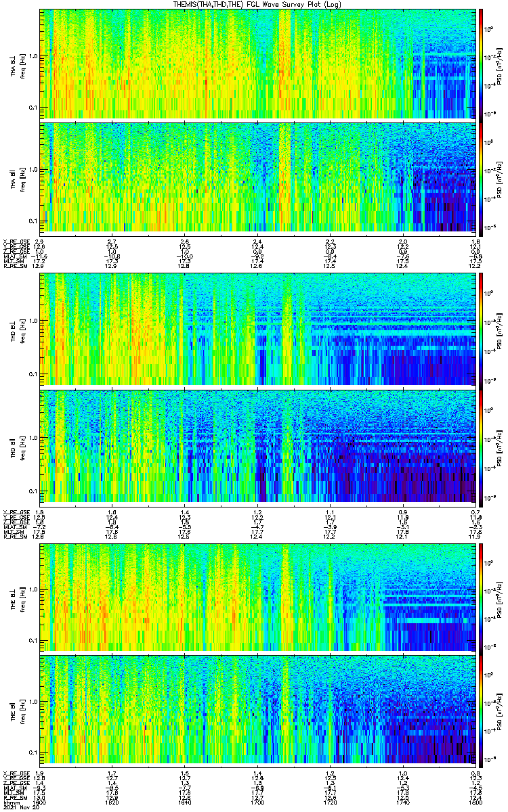Click the THD BL spectrogram panel
This screenshot has height=812, width=508.
pyautogui.click(x=258, y=329)
